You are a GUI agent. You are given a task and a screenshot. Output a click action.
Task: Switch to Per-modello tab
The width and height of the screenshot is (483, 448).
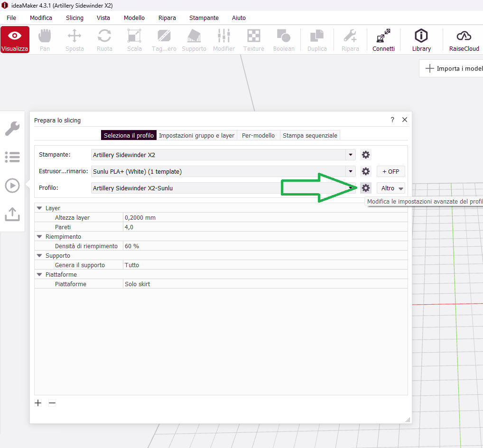258,136
